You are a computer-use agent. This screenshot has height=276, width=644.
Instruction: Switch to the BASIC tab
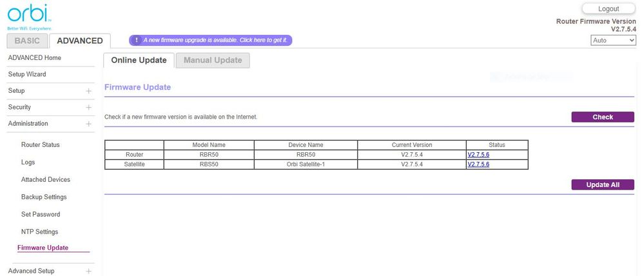tap(27, 41)
